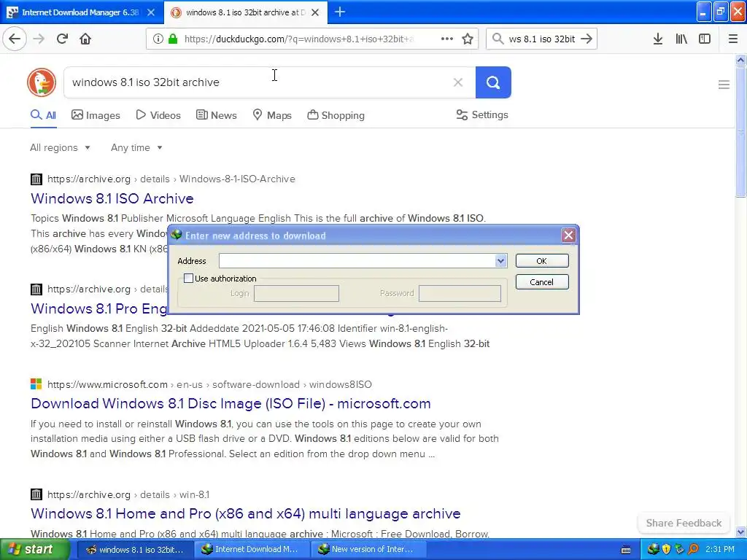Go back with the browser back arrow
747x560 pixels.
(15, 39)
